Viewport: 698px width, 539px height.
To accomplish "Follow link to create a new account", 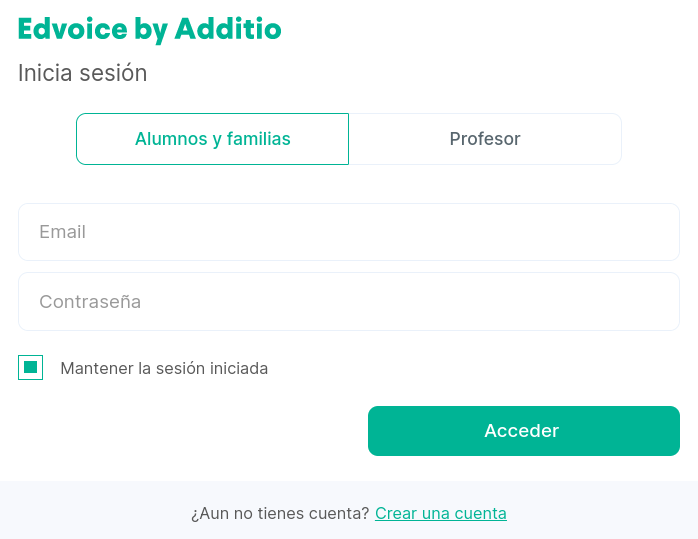I will [x=441, y=514].
